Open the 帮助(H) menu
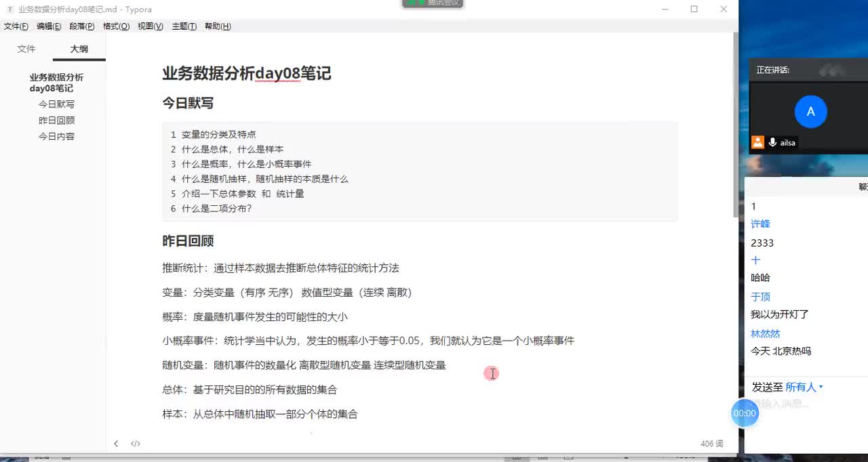Viewport: 868px width, 462px height. (218, 26)
